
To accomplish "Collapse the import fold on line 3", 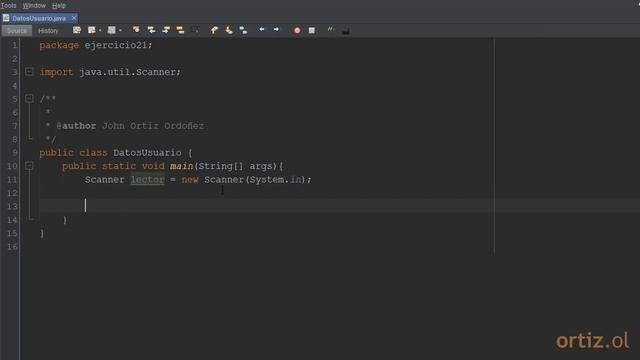I will pyautogui.click(x=29, y=72).
